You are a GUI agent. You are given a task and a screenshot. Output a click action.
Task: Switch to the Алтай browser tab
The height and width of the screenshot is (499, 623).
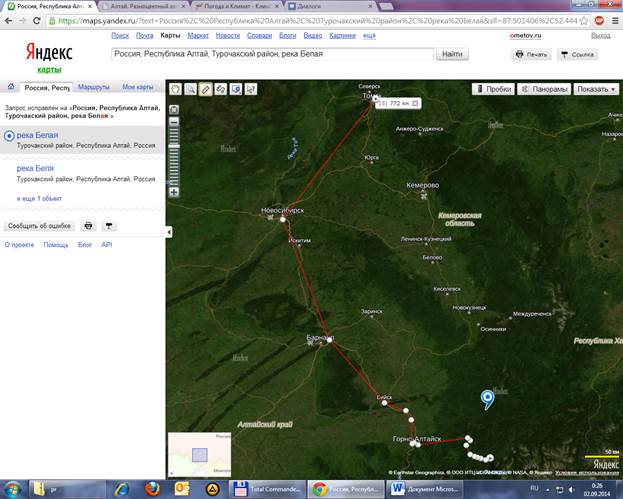coord(143,6)
